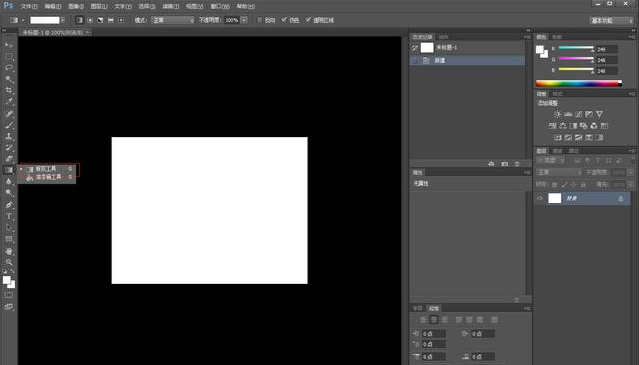This screenshot has height=365, width=639.
Task: Toggle the 透明区域 checkbox
Action: 308,20
